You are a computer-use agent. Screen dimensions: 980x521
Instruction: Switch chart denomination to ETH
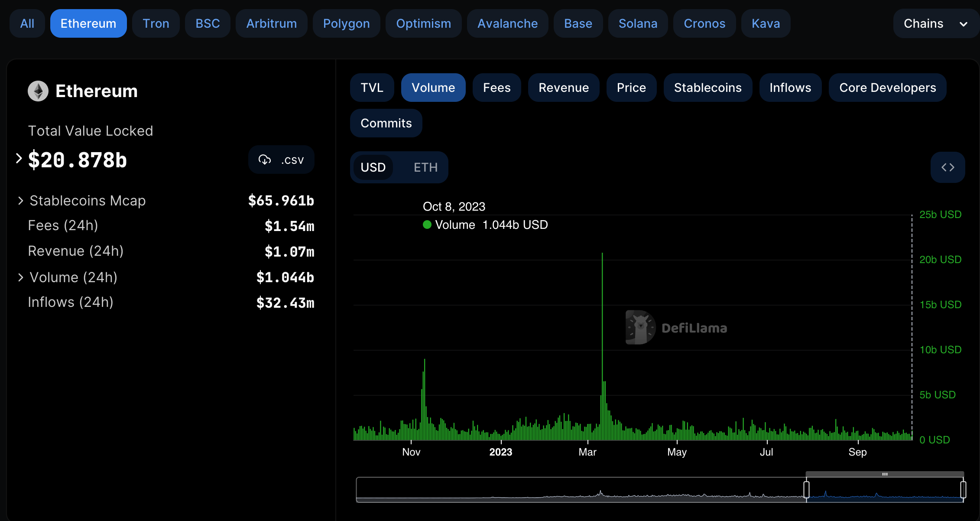(425, 167)
